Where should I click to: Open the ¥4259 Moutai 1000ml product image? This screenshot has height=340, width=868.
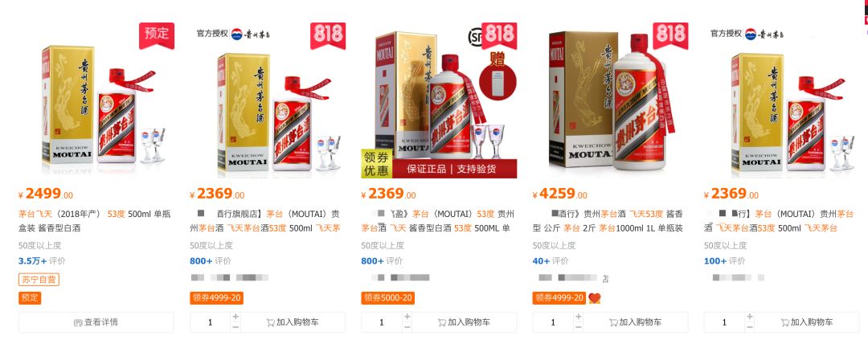click(x=610, y=100)
